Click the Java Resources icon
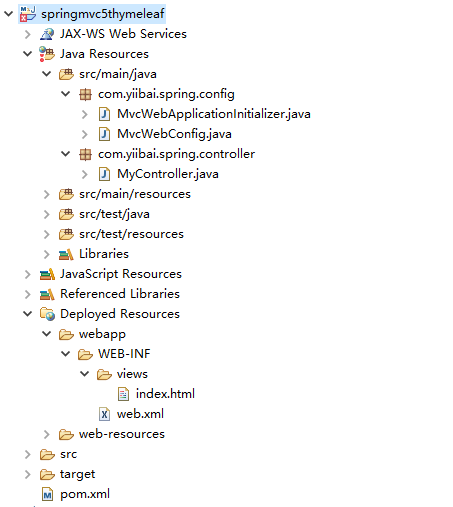This screenshot has height=507, width=453. (x=47, y=54)
